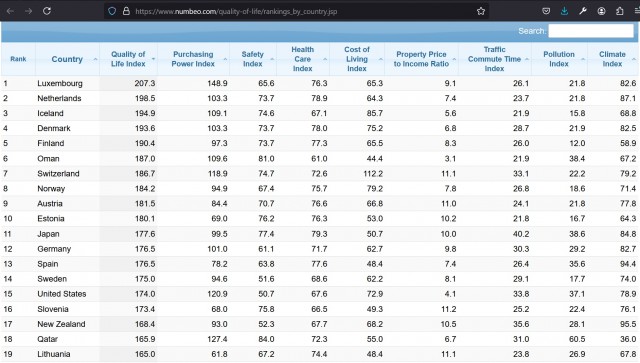Open the Firefox account icon
The width and height of the screenshot is (640, 363).
[x=601, y=11]
